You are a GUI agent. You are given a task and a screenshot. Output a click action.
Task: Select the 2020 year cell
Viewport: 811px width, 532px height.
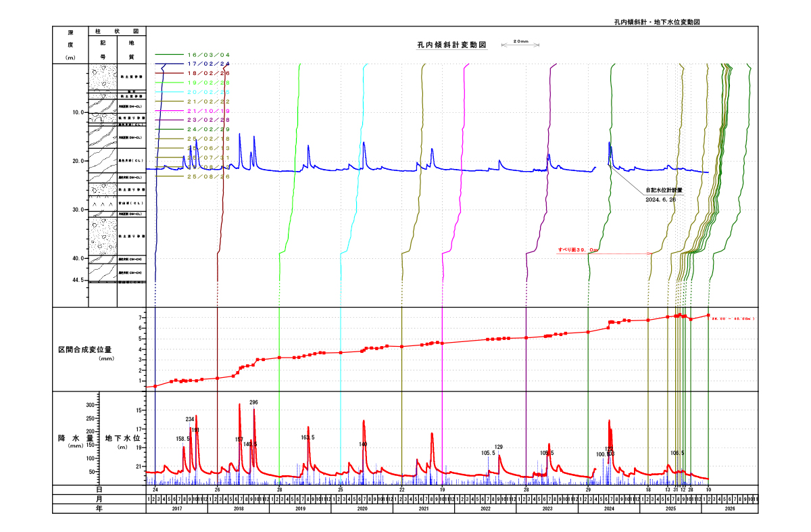click(x=362, y=508)
